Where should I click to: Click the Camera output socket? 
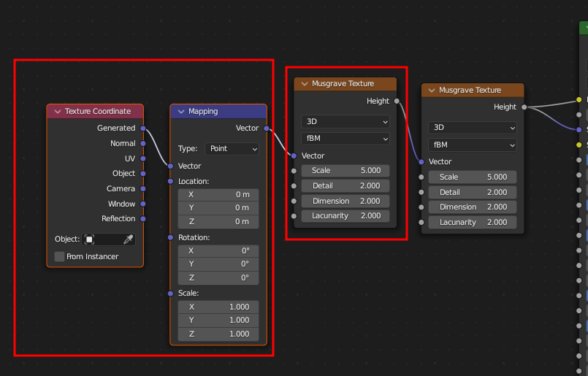click(x=143, y=188)
